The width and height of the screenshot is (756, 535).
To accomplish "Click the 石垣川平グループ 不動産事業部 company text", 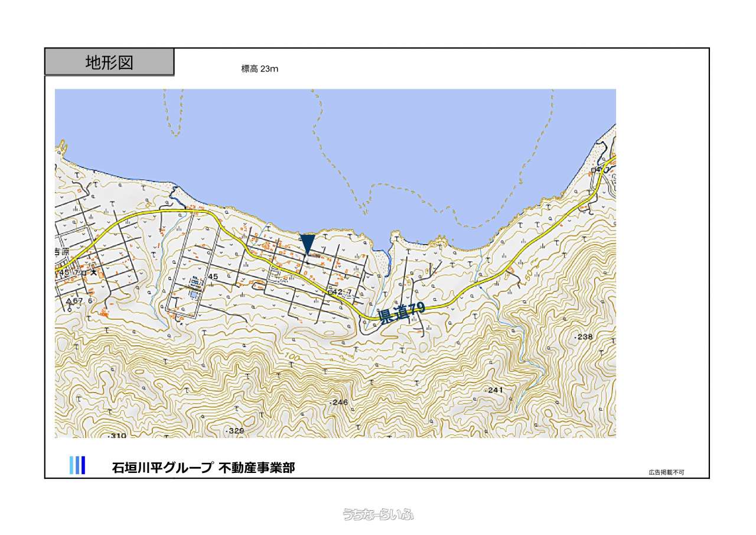I will click(x=203, y=468).
